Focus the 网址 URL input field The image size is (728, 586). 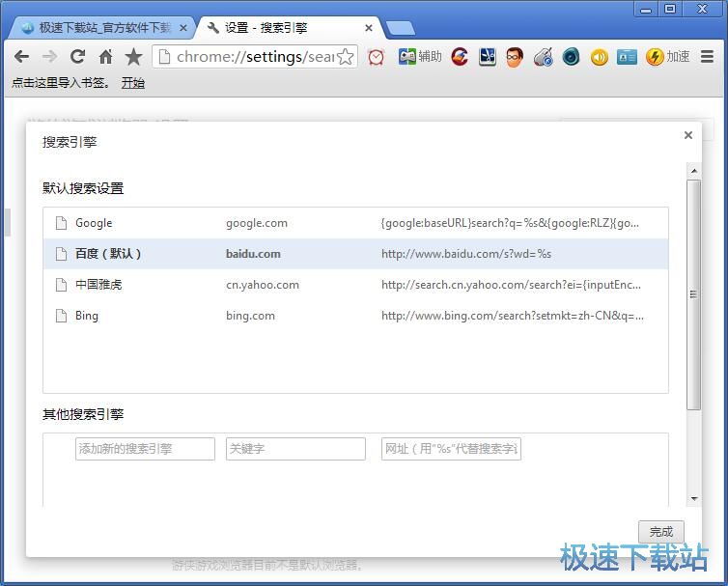click(x=451, y=449)
